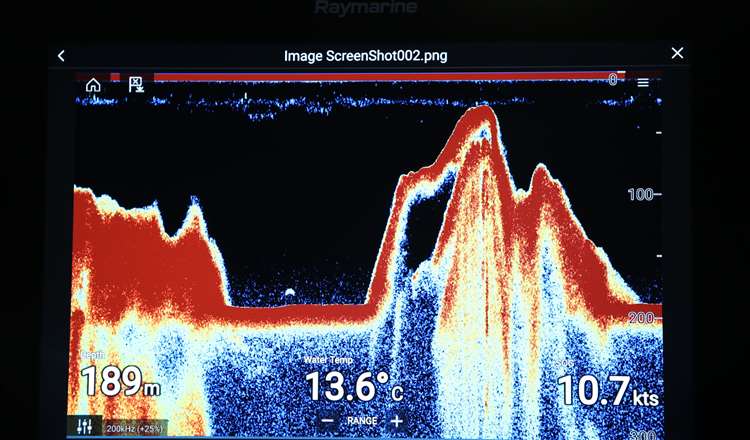This screenshot has height=440, width=750.
Task: Tap the white fish echo above the seabed
Action: (x=289, y=292)
